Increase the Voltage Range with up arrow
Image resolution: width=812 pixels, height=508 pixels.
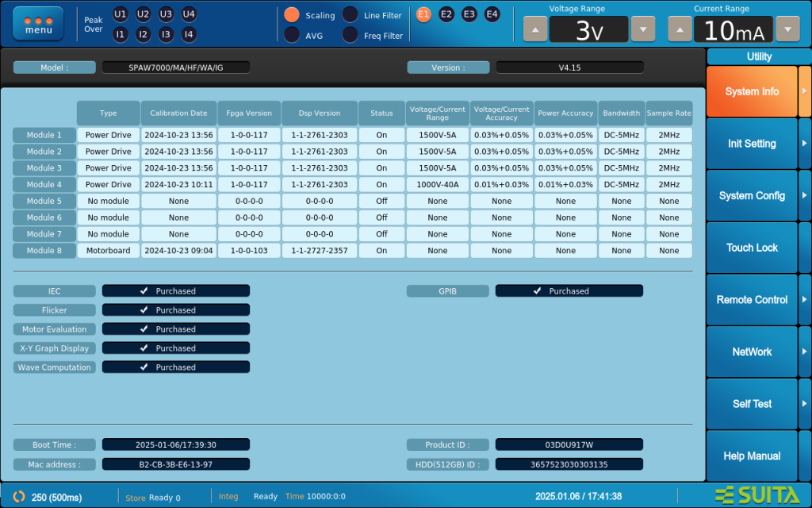534,29
